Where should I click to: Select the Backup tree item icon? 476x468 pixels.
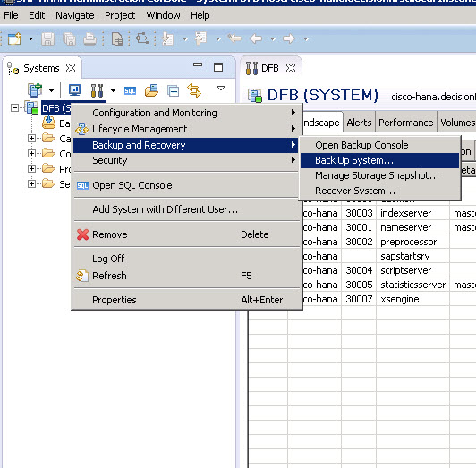pos(48,123)
